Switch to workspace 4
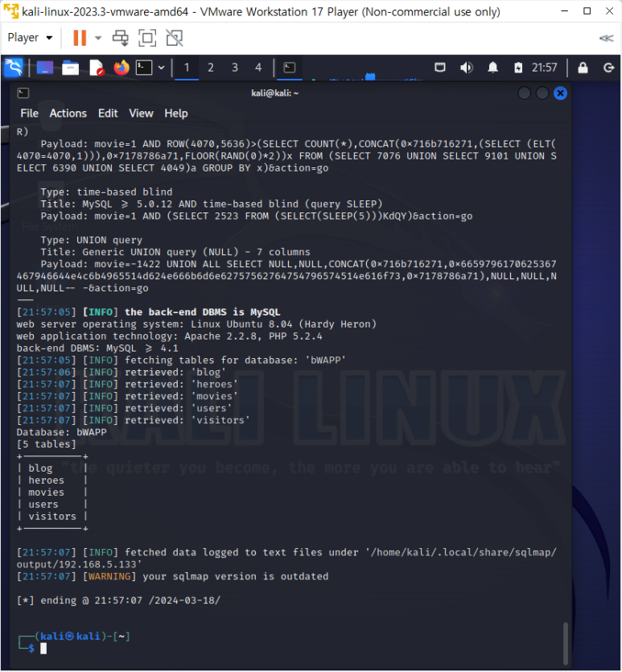The image size is (622, 672). coord(258,68)
